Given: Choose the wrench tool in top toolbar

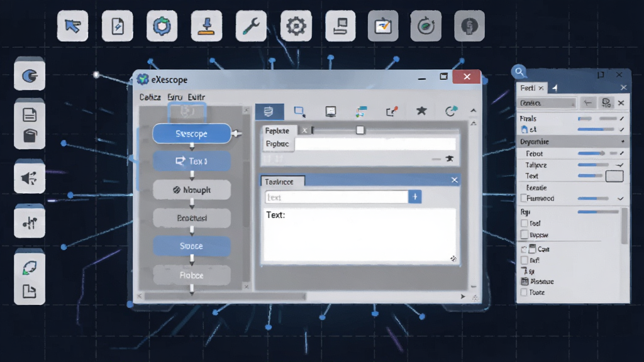Looking at the screenshot, I should point(251,26).
